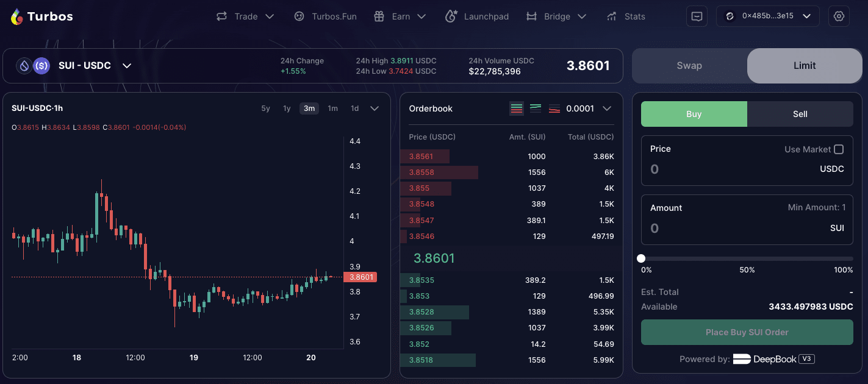Screen dimensions: 868x384
Task: Select the 3m chart range
Action: pos(309,108)
